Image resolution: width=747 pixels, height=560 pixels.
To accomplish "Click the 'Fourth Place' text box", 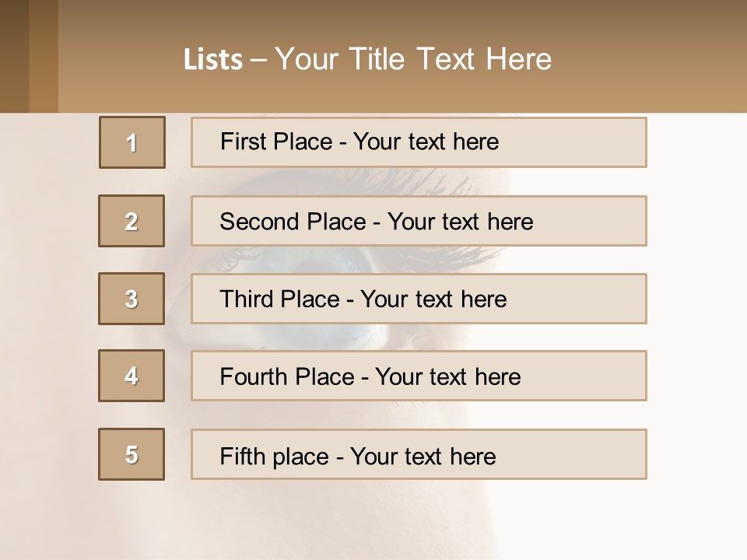I will 419,376.
